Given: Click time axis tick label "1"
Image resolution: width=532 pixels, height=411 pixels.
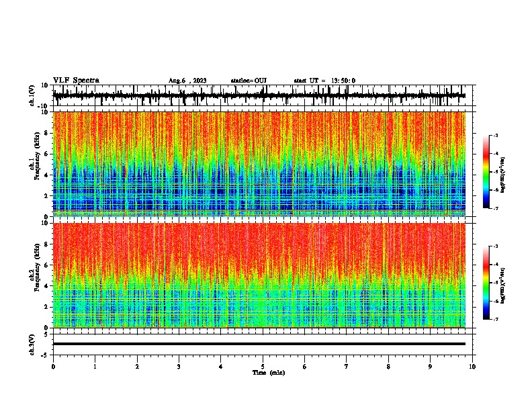Looking at the screenshot, I should click(95, 367).
